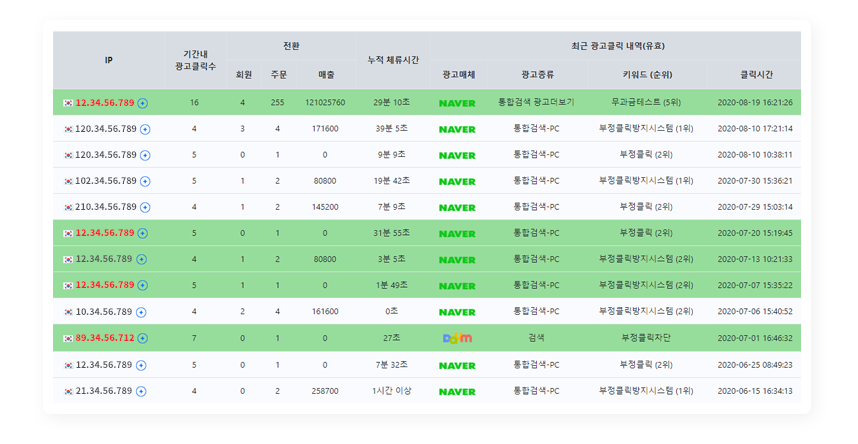Click NAVER logo in 102.34.56.789 row
Screen dimensions: 858x444
pyautogui.click(x=457, y=181)
